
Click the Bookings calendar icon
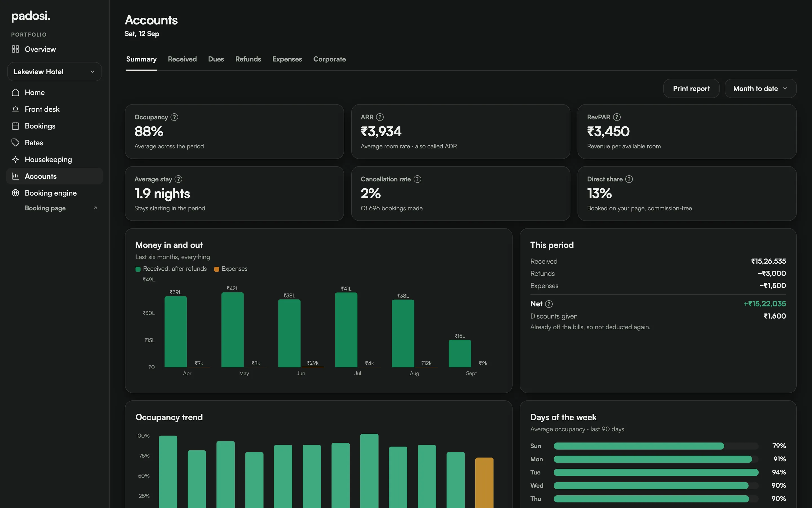click(x=16, y=126)
